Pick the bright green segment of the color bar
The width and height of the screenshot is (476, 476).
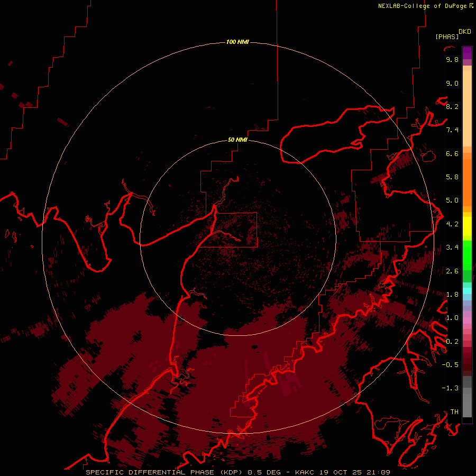pyautogui.click(x=467, y=255)
